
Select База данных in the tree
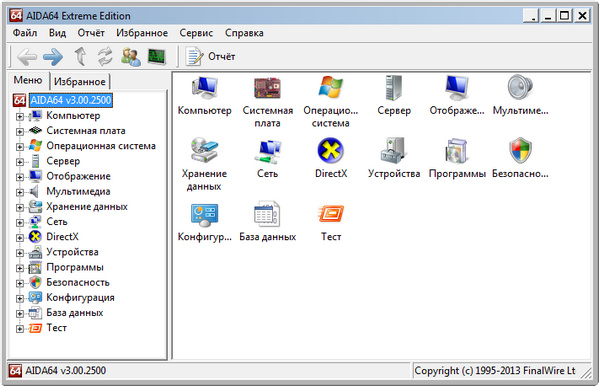tap(75, 313)
